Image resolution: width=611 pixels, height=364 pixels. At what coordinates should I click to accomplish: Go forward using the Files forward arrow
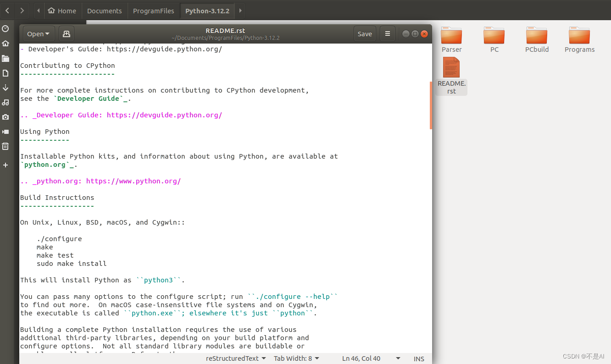(22, 11)
